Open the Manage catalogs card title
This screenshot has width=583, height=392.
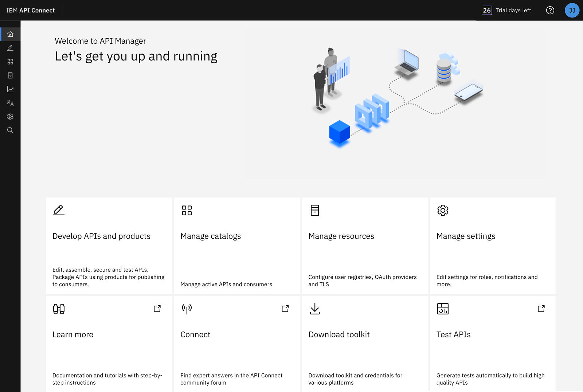pyautogui.click(x=211, y=236)
